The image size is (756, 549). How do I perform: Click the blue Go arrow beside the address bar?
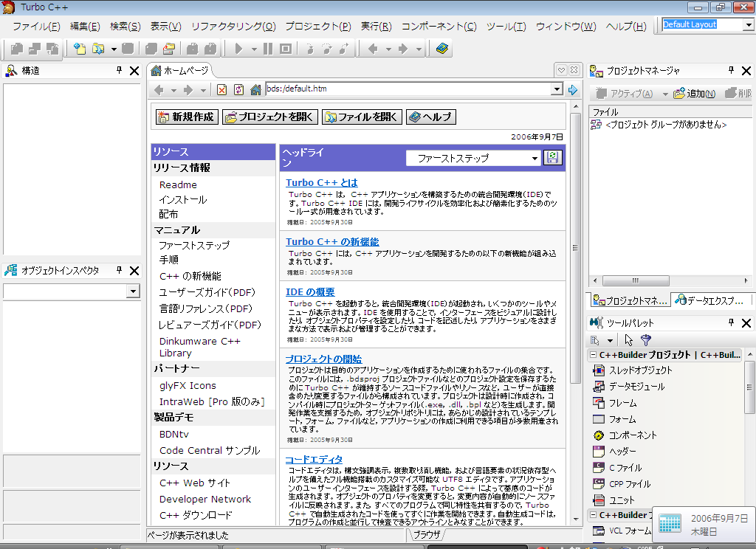573,89
